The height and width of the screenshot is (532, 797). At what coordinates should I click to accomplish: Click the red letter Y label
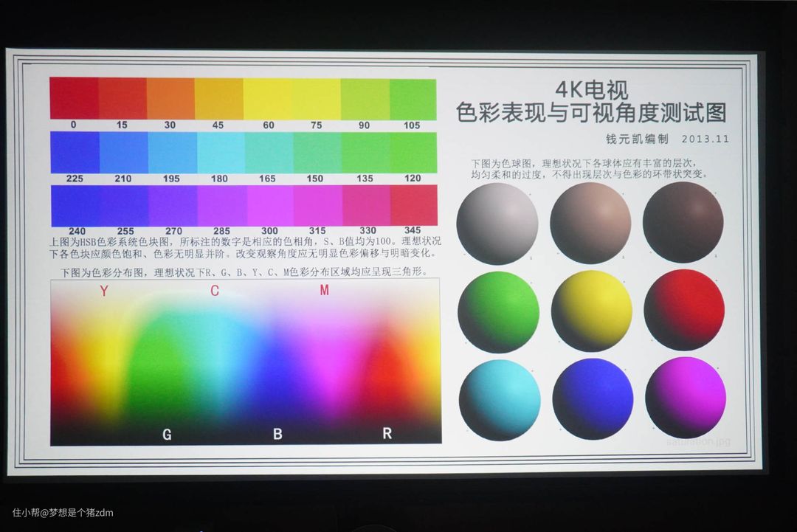point(104,291)
